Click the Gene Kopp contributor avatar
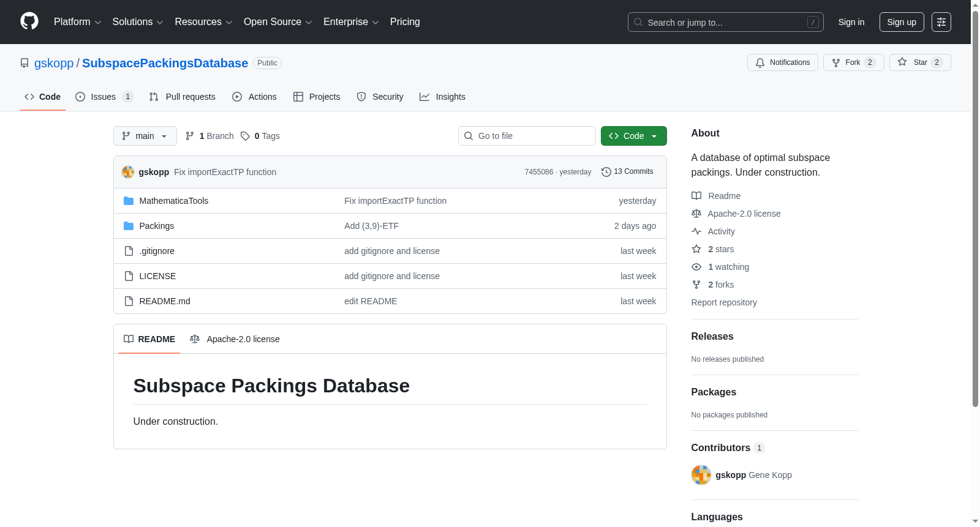This screenshot has width=980, height=527. coord(701,475)
